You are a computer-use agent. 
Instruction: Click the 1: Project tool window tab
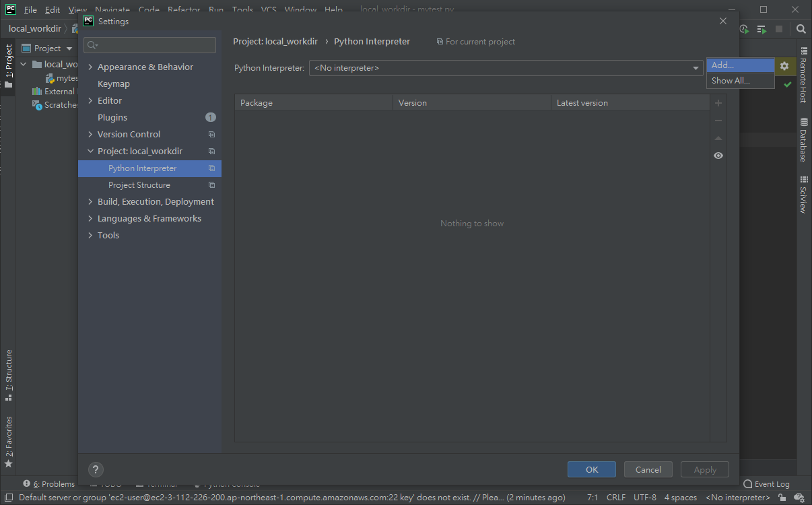click(8, 66)
